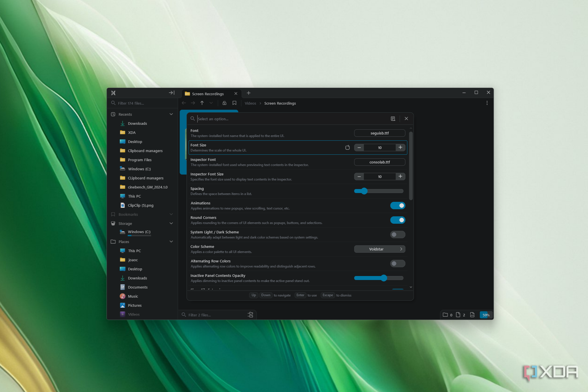Toggle Animations switch off
Viewport: 588px width, 392px height.
coord(398,206)
